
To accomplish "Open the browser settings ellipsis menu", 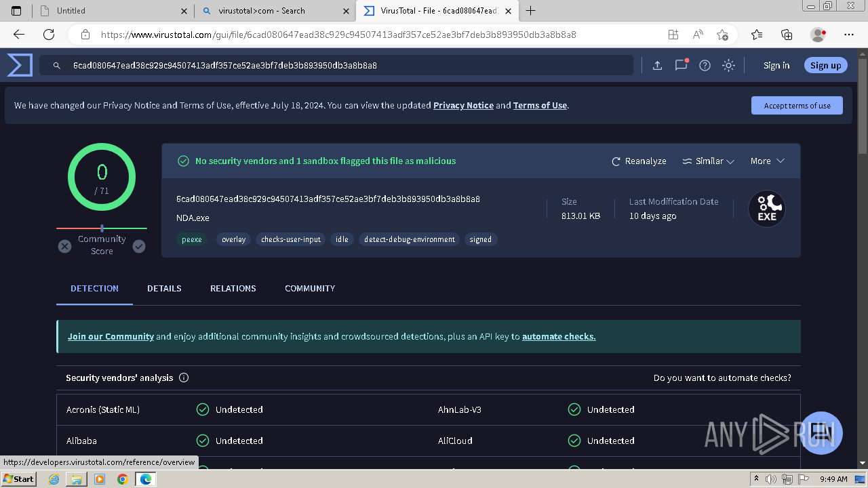I will [849, 35].
